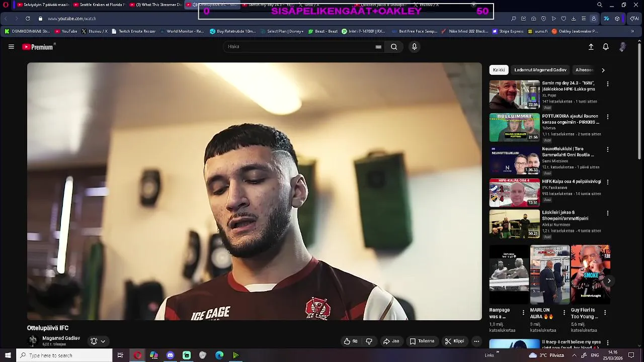Click the address bar URL
The width and height of the screenshot is (644, 362).
72,19
